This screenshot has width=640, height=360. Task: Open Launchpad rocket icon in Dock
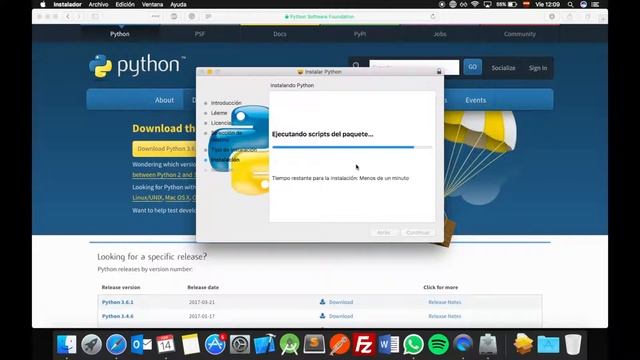click(91, 344)
